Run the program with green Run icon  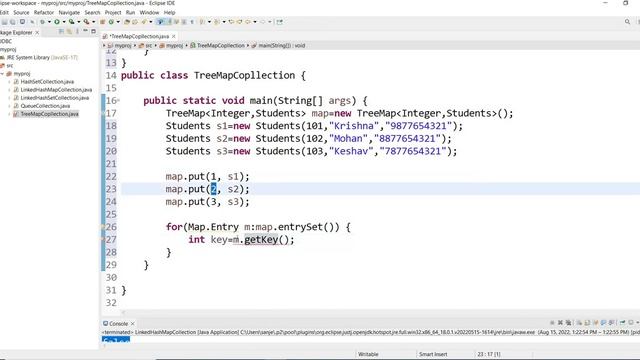57,22
